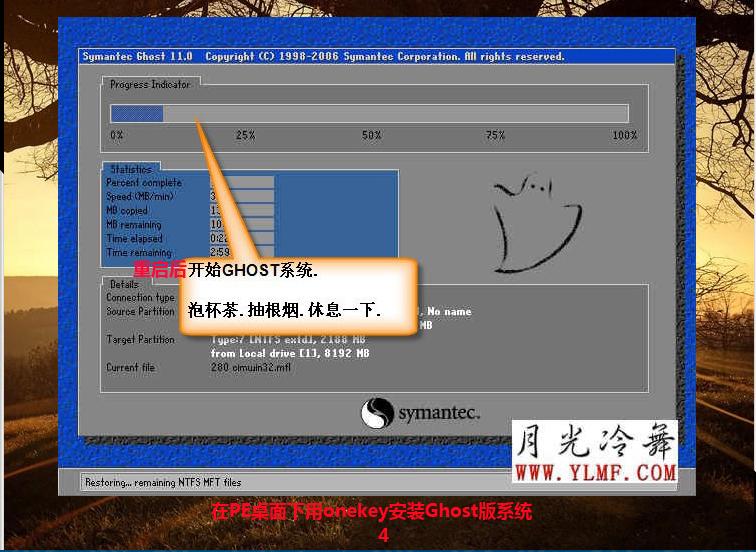Select the 'Statistics' panel label
This screenshot has height=552, width=756.
tap(131, 169)
